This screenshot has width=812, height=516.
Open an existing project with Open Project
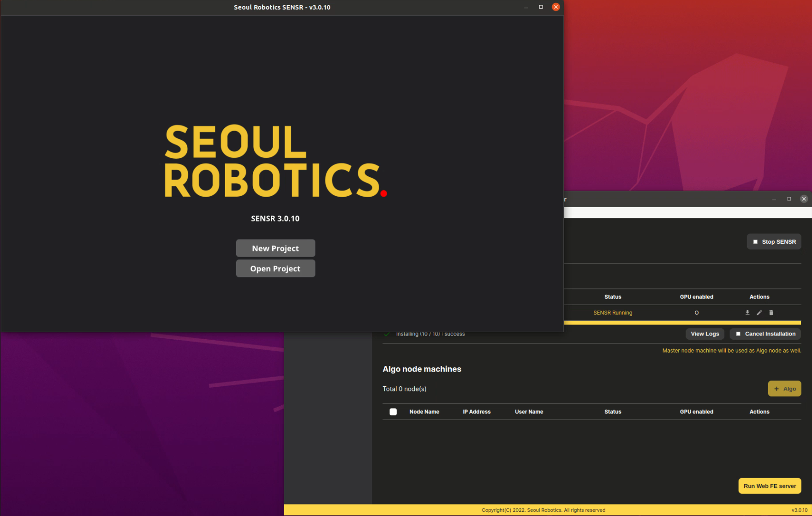(275, 268)
